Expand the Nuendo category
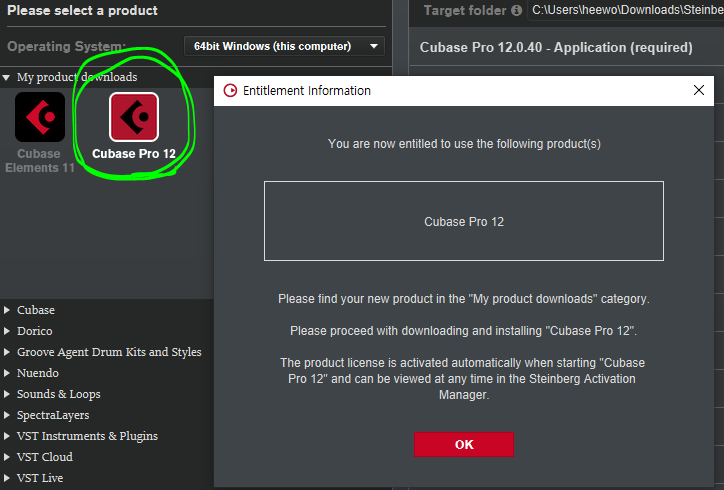 [x=6, y=373]
